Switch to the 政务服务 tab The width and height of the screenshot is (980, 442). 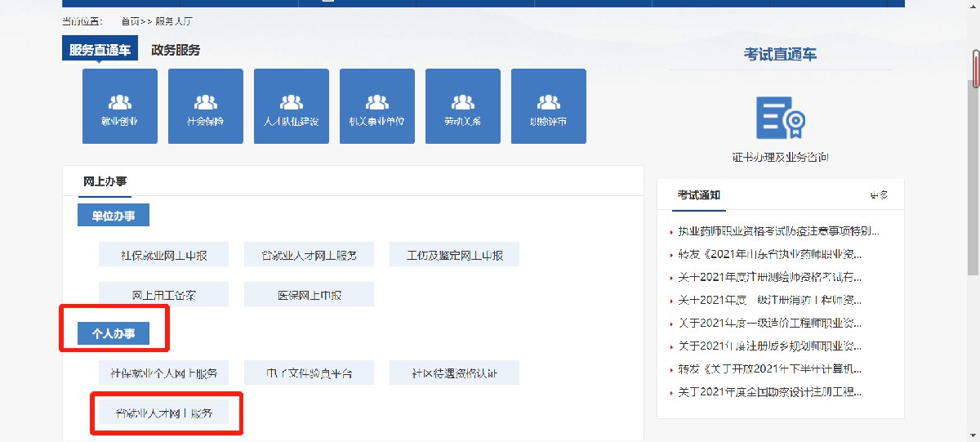click(176, 50)
